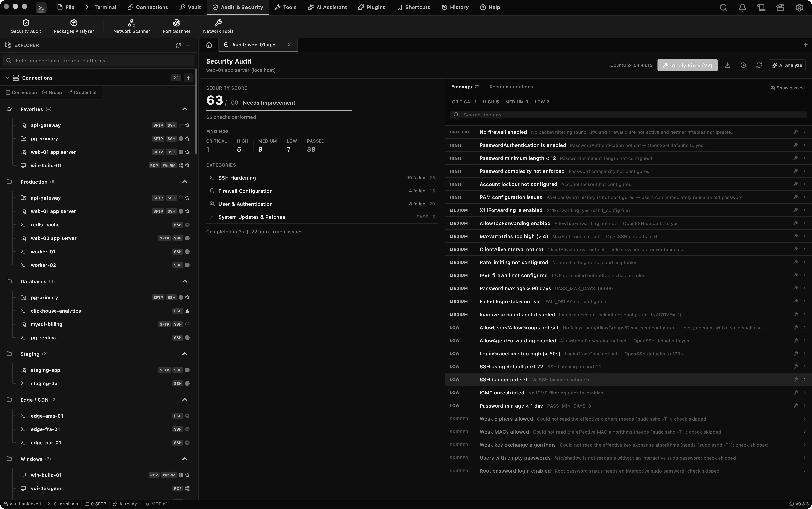The height and width of the screenshot is (509, 812).
Task: Open global search in top bar
Action: tap(723, 8)
